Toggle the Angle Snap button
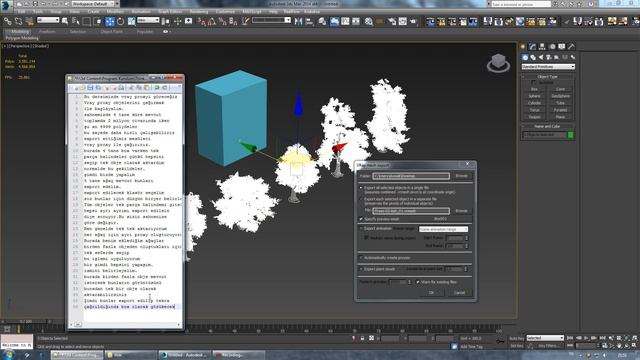 click(x=212, y=21)
